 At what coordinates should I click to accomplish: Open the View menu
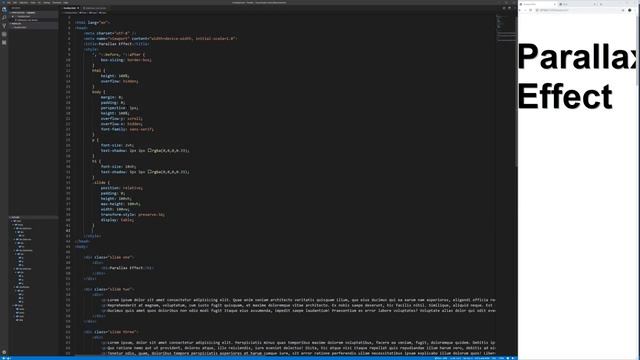33,2
